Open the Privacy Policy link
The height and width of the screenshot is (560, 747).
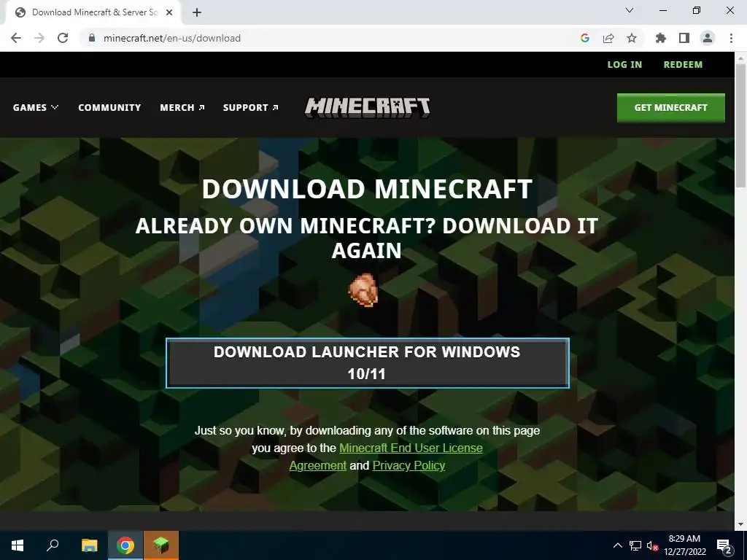click(x=409, y=465)
